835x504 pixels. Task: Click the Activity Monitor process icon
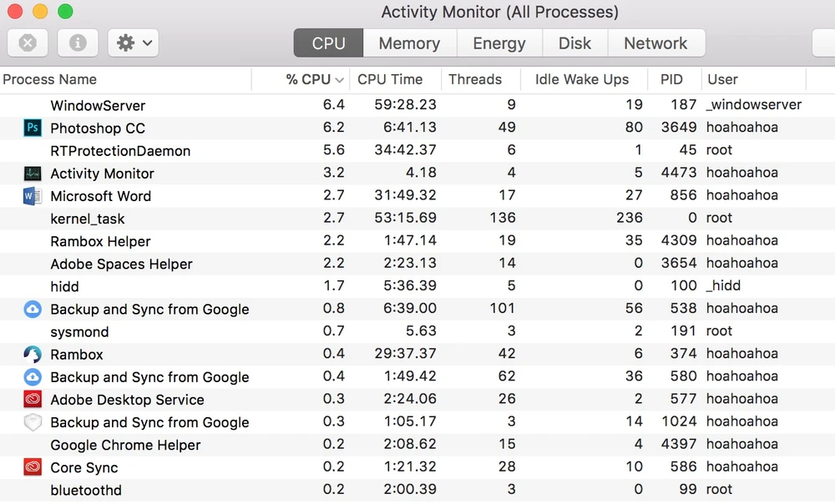[x=33, y=174]
